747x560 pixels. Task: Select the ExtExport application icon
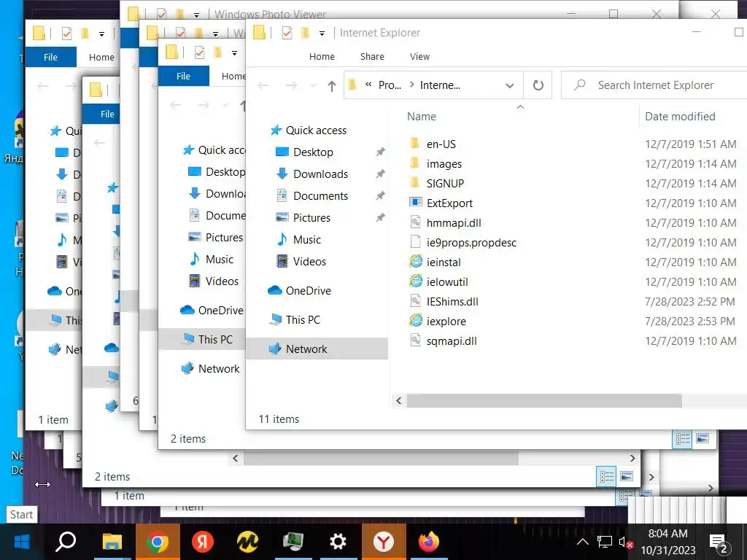415,203
